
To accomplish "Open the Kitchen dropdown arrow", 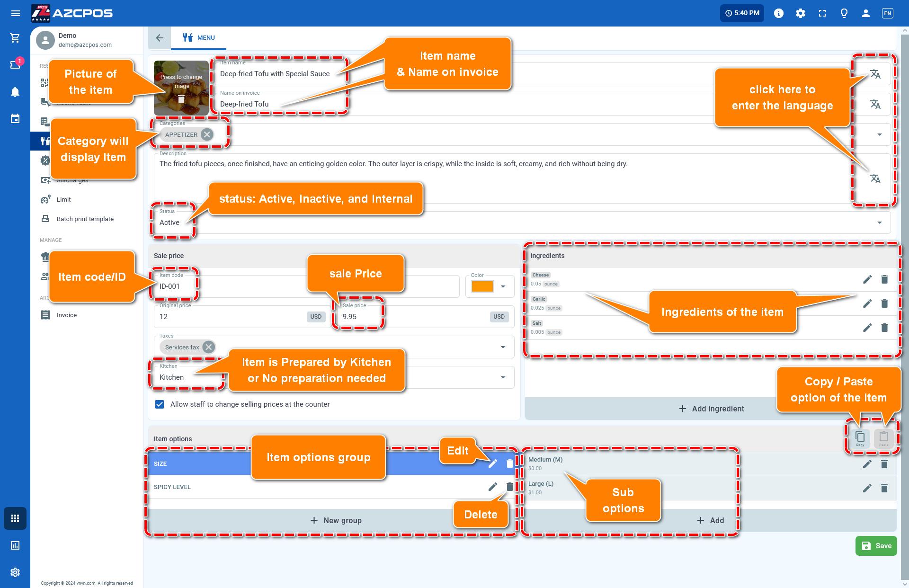I will 503,377.
